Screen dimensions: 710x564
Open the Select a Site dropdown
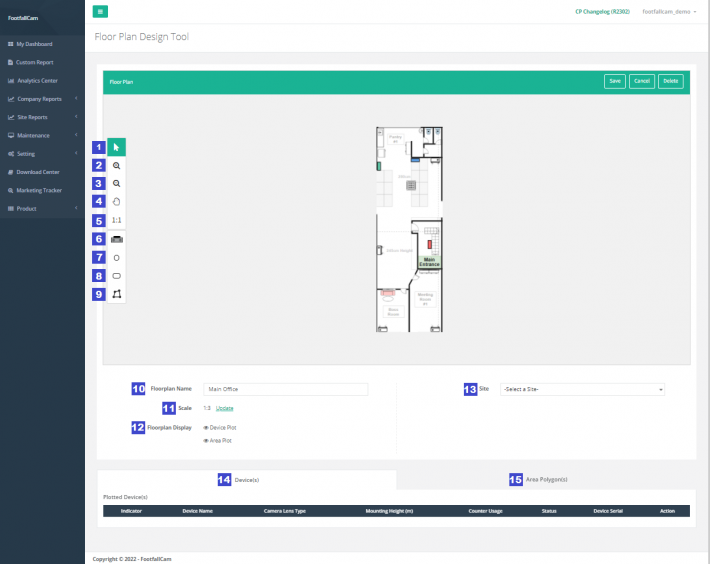click(582, 389)
